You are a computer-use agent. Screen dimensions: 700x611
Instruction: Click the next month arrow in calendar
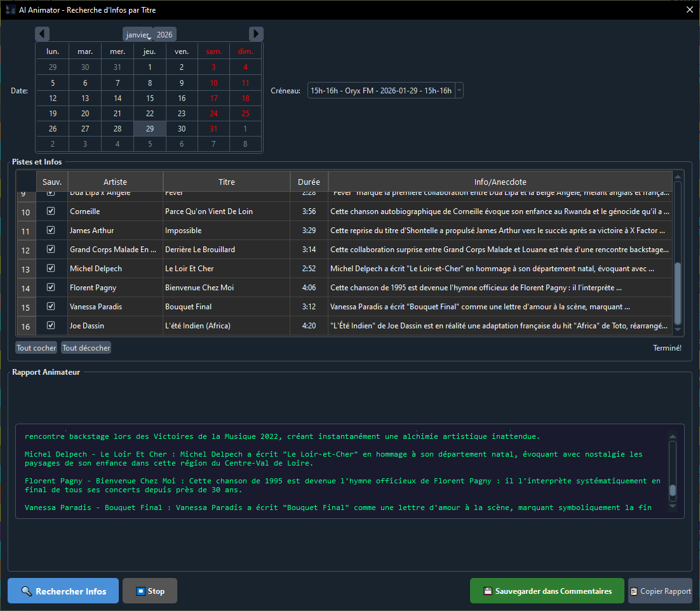pos(256,34)
